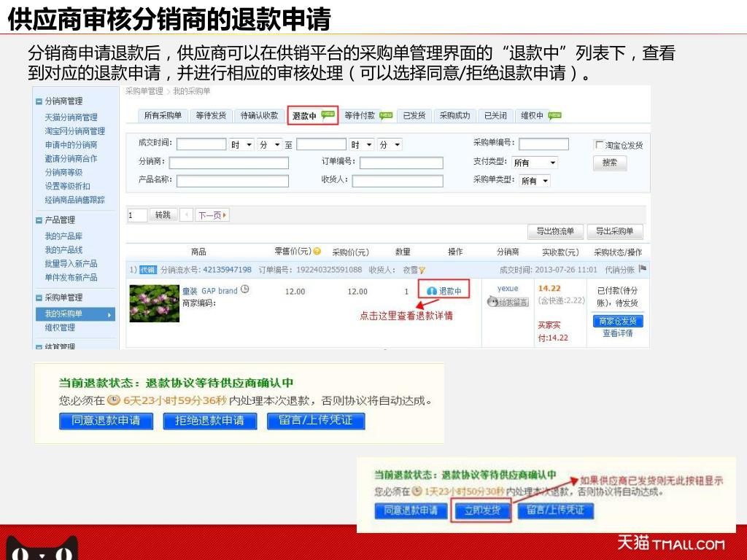The width and height of the screenshot is (747, 560).
Task: Click the page number input box
Action: click(x=137, y=215)
